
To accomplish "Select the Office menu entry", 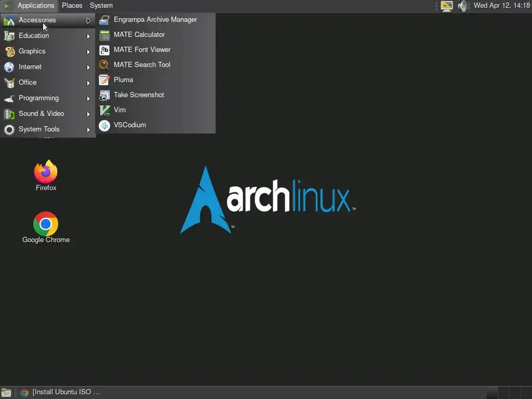I will coord(28,83).
